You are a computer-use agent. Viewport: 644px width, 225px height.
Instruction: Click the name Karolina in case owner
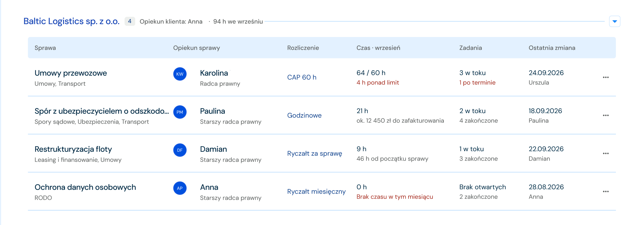[x=214, y=73]
